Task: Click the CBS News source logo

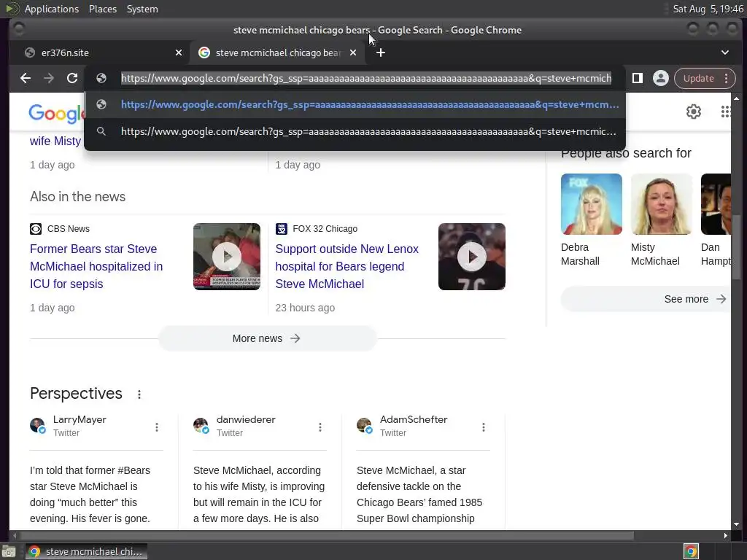Action: pyautogui.click(x=36, y=228)
